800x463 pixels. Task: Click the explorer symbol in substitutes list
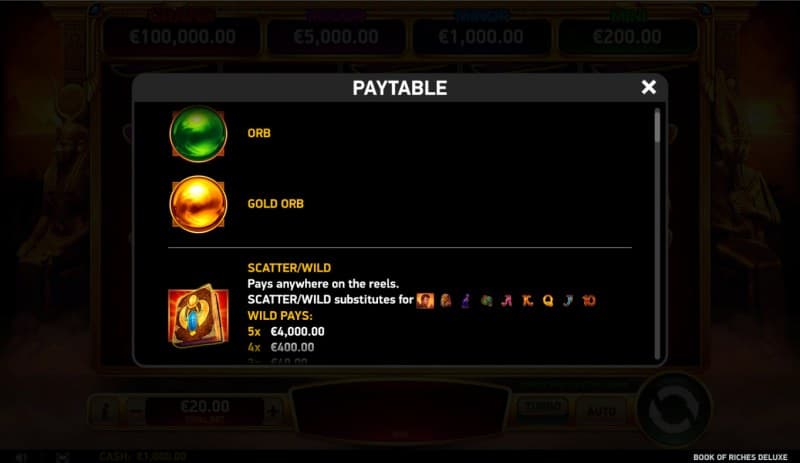(x=425, y=301)
